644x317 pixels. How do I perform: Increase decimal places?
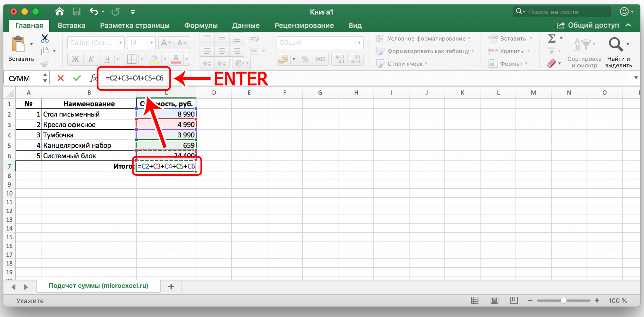[340, 59]
